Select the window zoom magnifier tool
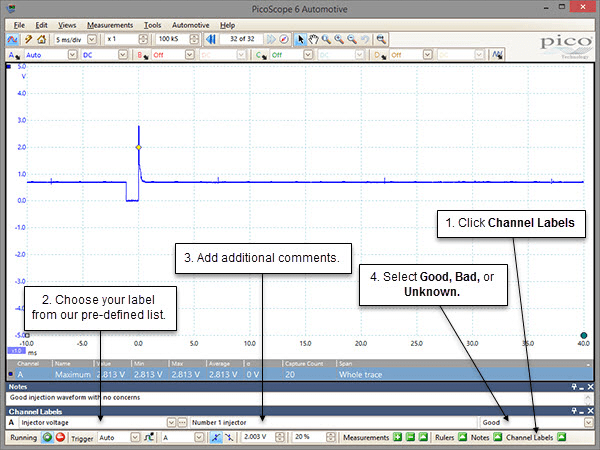 (326, 39)
